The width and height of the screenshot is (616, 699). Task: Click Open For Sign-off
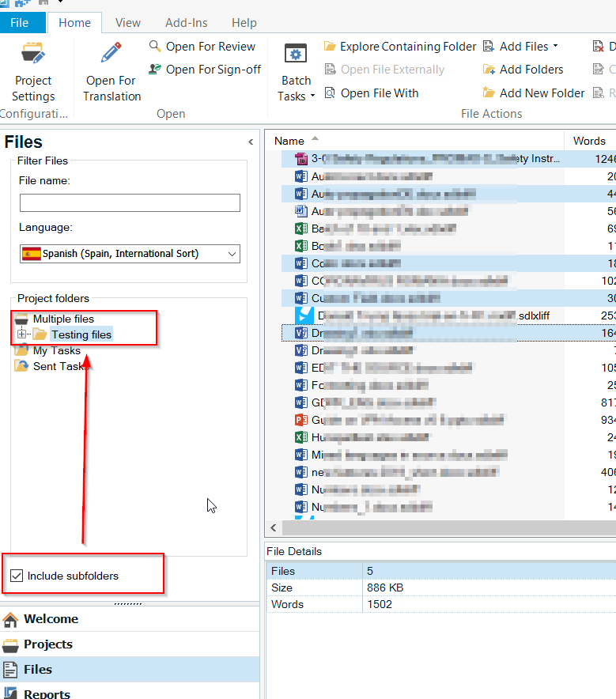click(x=205, y=70)
